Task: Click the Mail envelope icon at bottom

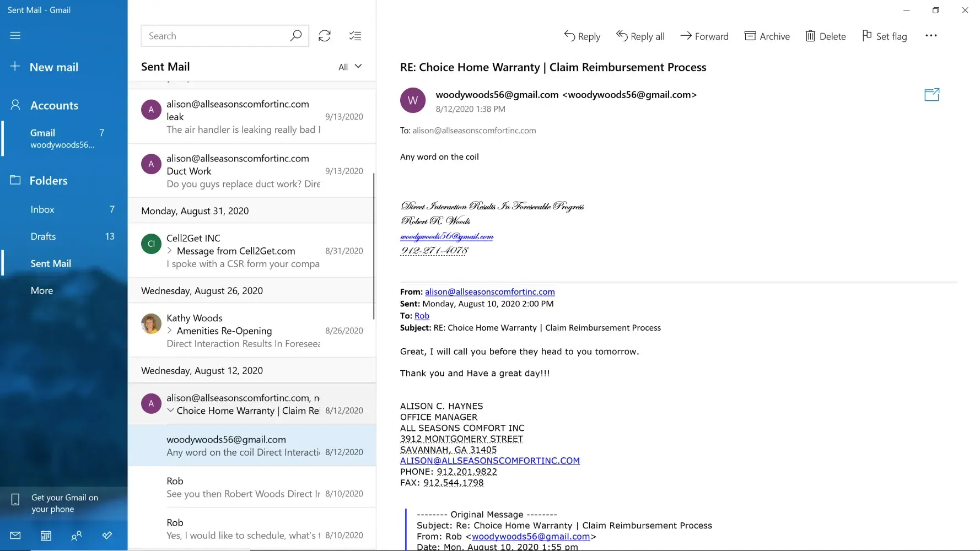Action: (15, 536)
